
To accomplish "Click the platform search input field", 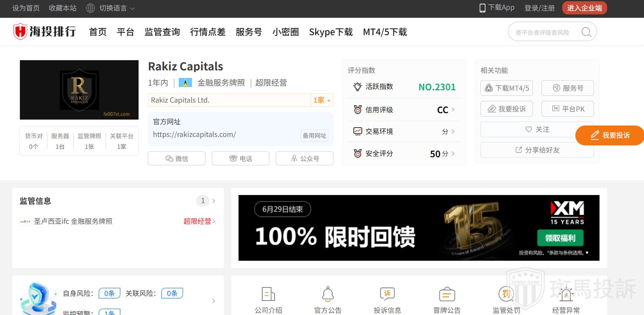I will pos(544,32).
